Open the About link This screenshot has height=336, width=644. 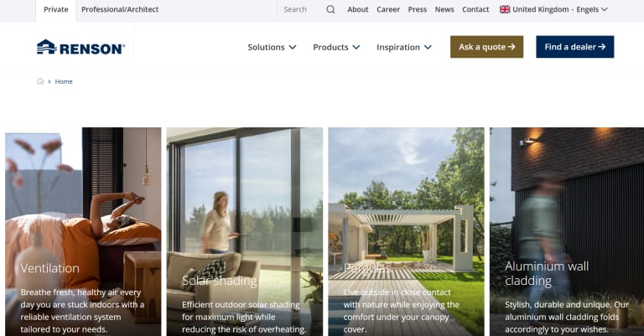point(358,9)
